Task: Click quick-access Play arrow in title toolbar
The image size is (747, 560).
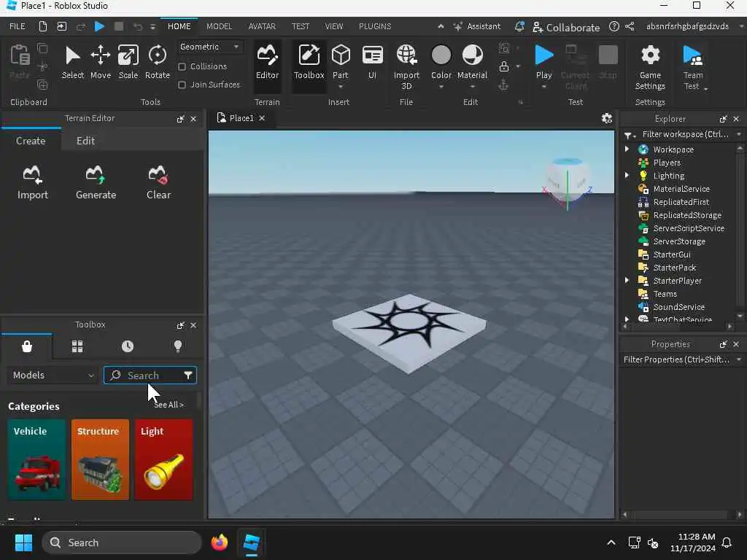Action: [99, 27]
